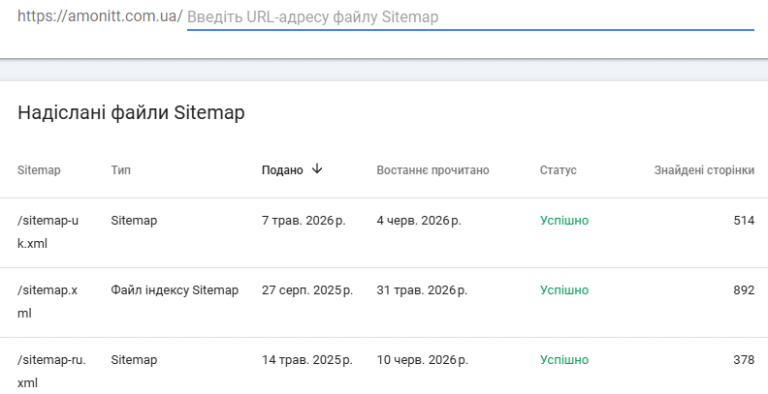Click Успішно status of /sitemap.xml
Image resolution: width=768 pixels, height=394 pixels.
tap(564, 290)
